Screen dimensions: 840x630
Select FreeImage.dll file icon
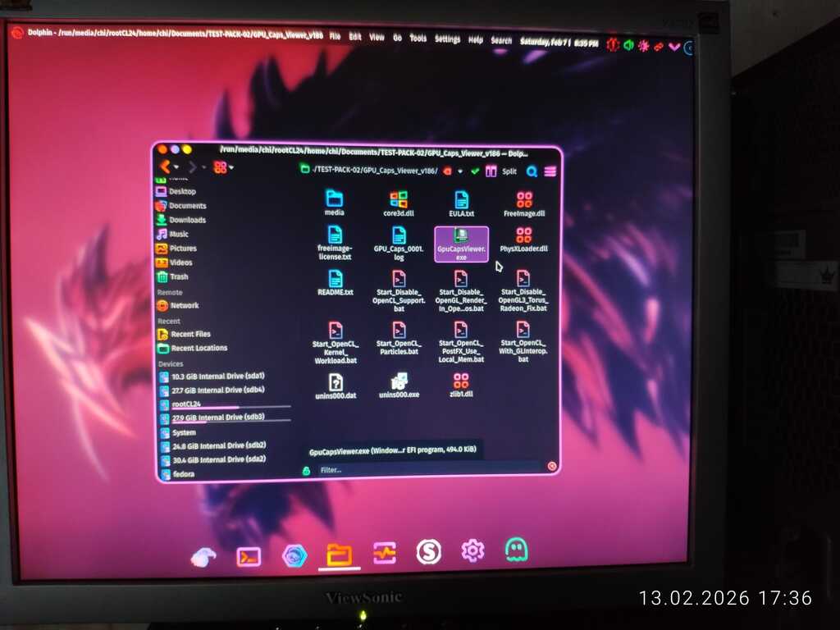(524, 200)
